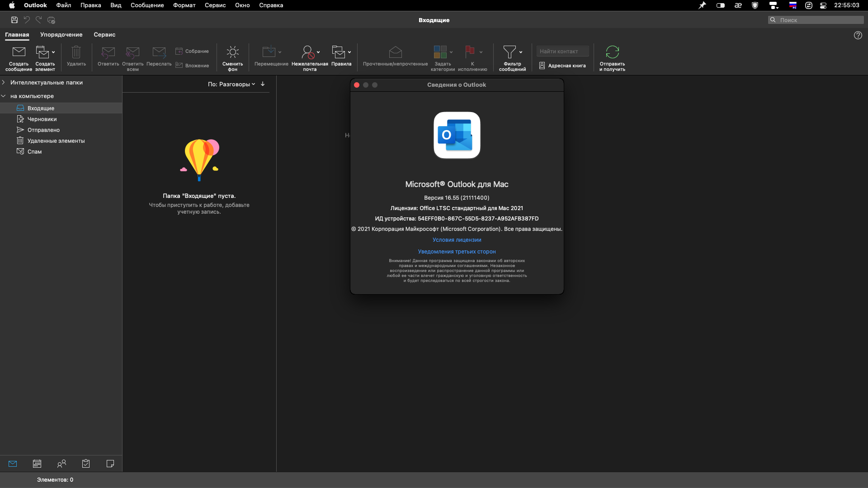Expand the Smart Folders section
This screenshot has width=868, height=488.
pyautogui.click(x=4, y=82)
